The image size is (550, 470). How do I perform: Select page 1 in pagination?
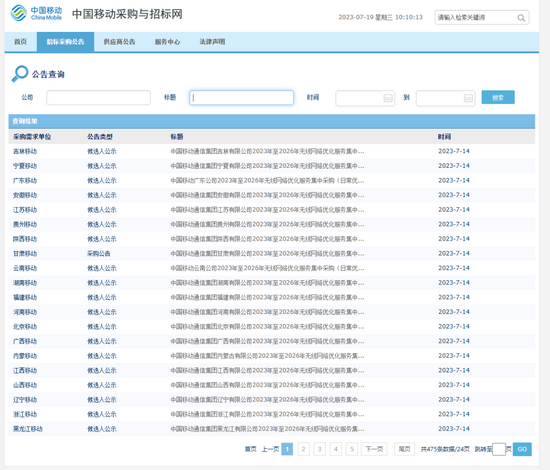[x=287, y=449]
